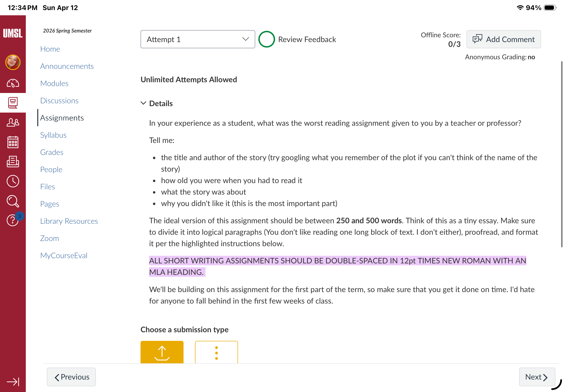Open the Courses book icon
This screenshot has height=392, width=564.
[13, 103]
